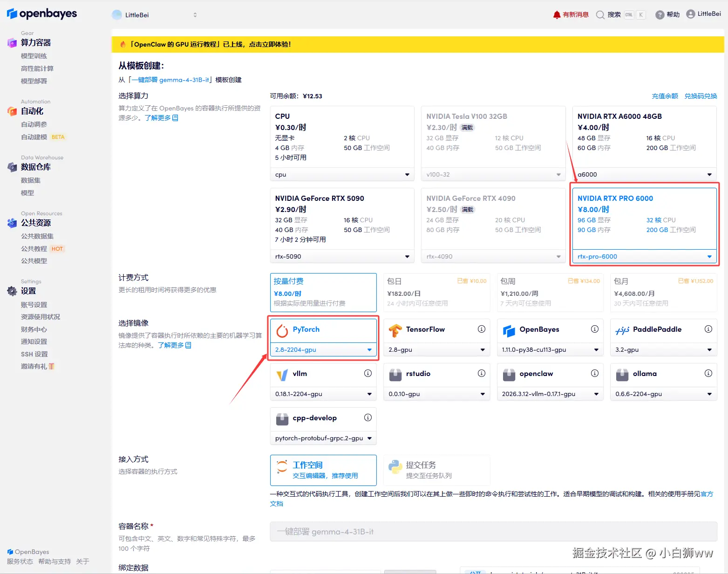Viewport: 728px width, 574px height.
Task: Click the search magnifier icon
Action: click(x=600, y=15)
